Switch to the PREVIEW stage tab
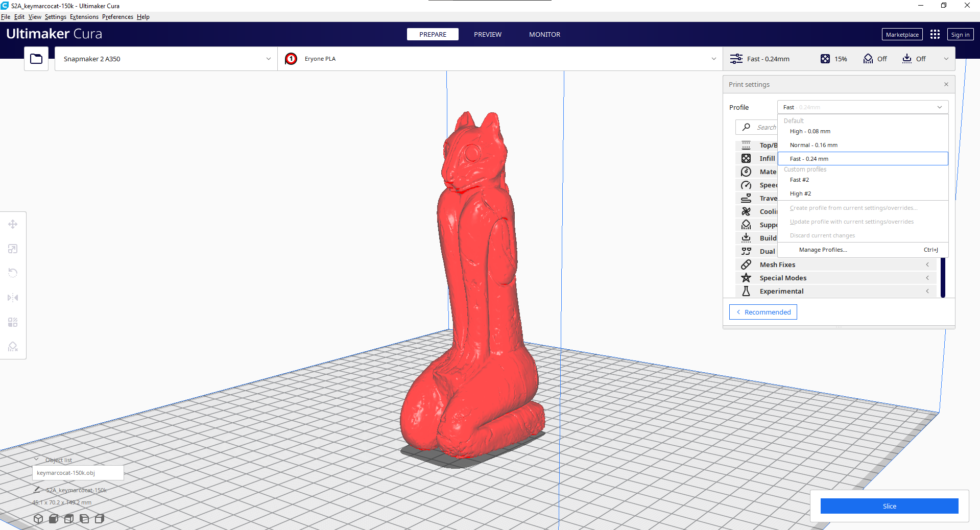Screen dimensions: 980x530 [488, 34]
